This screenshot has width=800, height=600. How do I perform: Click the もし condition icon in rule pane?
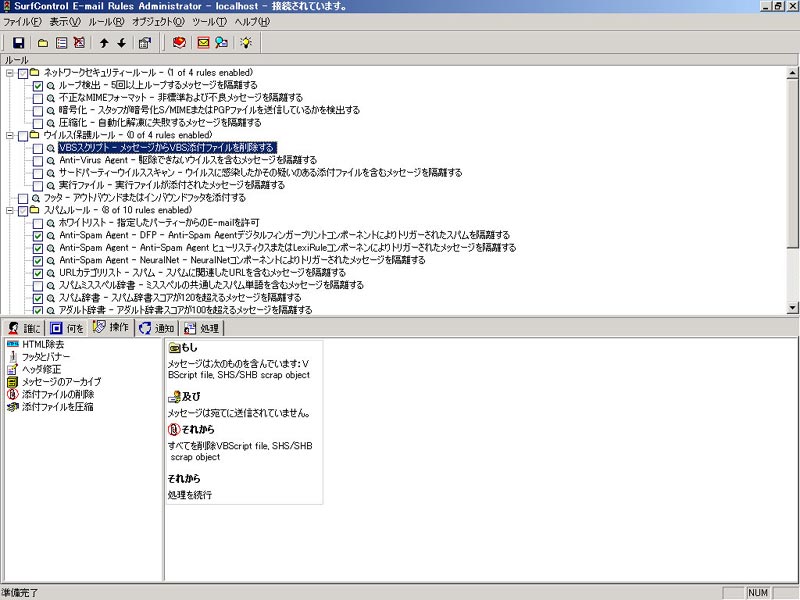click(x=174, y=348)
